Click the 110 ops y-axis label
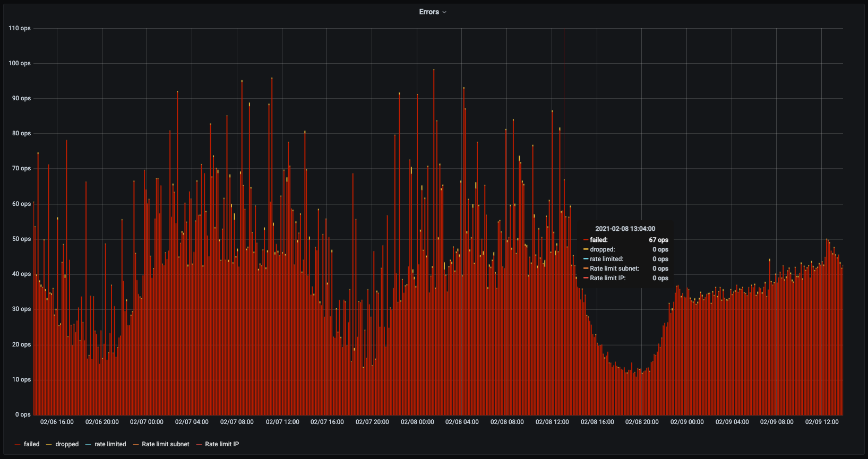This screenshot has height=459, width=868. pos(20,28)
